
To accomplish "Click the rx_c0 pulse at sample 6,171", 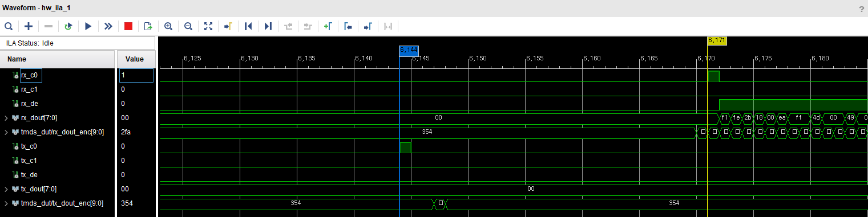I will (713, 76).
